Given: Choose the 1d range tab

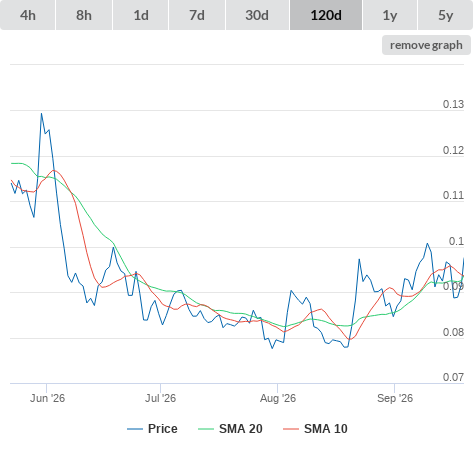Looking at the screenshot, I should click(x=141, y=15).
